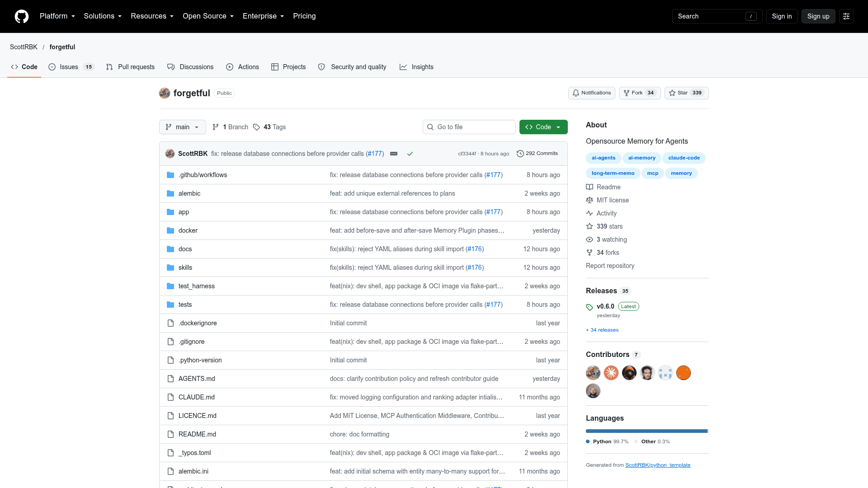Fork the repository button
Viewport: 868px width, 488px height.
point(640,93)
